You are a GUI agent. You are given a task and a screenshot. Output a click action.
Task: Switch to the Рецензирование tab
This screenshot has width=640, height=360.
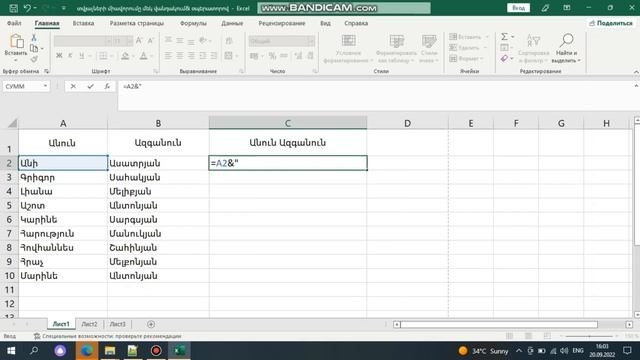282,23
